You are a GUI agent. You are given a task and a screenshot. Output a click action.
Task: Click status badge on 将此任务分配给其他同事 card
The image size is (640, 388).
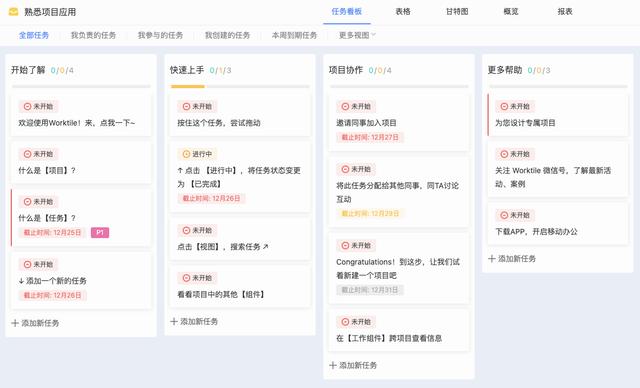[356, 169]
